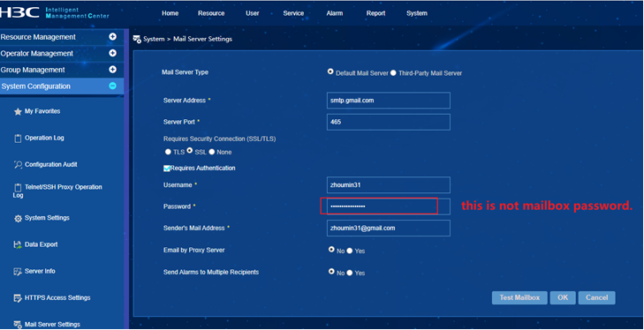The height and width of the screenshot is (330, 644).
Task: Click the Configuration Audit magnifier icon
Action: pyautogui.click(x=18, y=165)
